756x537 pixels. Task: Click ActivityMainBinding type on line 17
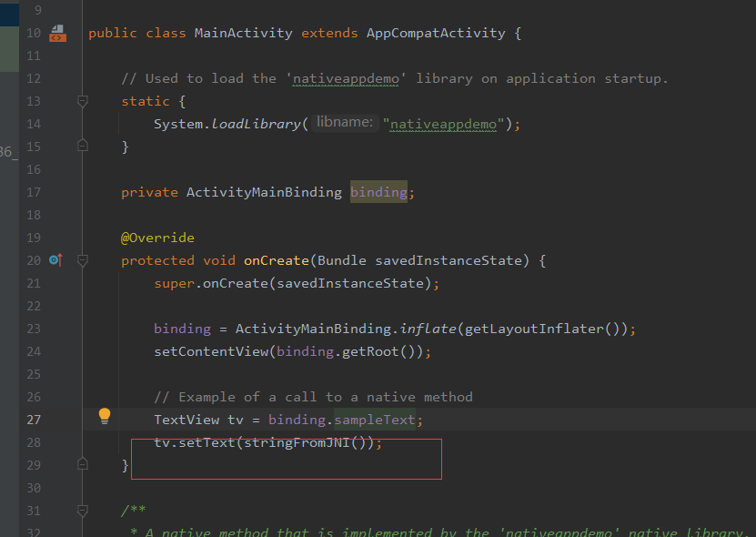(x=264, y=192)
